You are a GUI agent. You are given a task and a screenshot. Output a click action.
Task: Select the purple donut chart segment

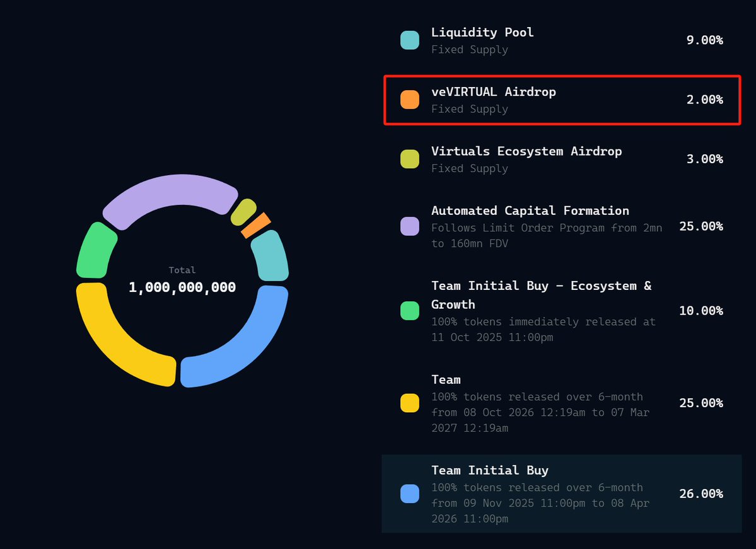(x=167, y=195)
